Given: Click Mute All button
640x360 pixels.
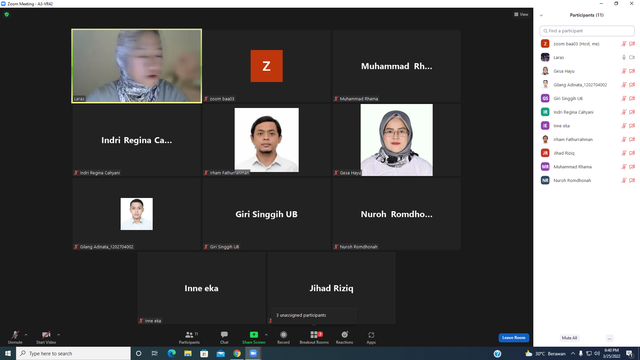Looking at the screenshot, I should tap(569, 338).
